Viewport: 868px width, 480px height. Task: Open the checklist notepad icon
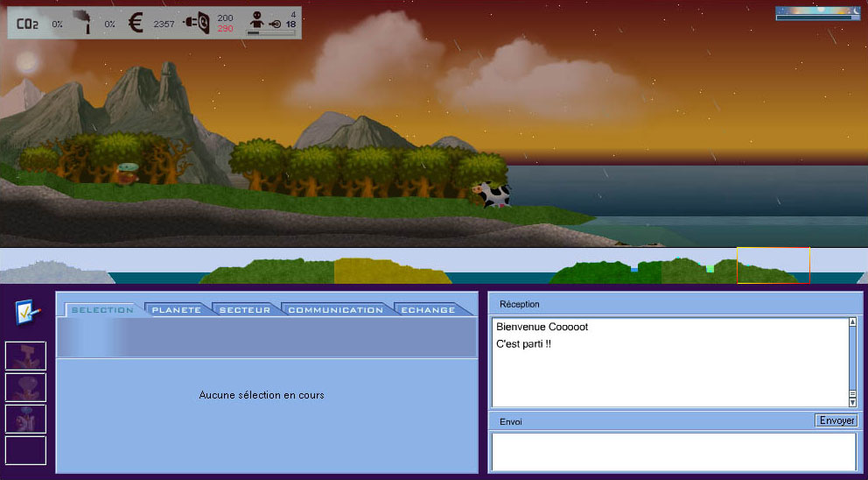25,312
